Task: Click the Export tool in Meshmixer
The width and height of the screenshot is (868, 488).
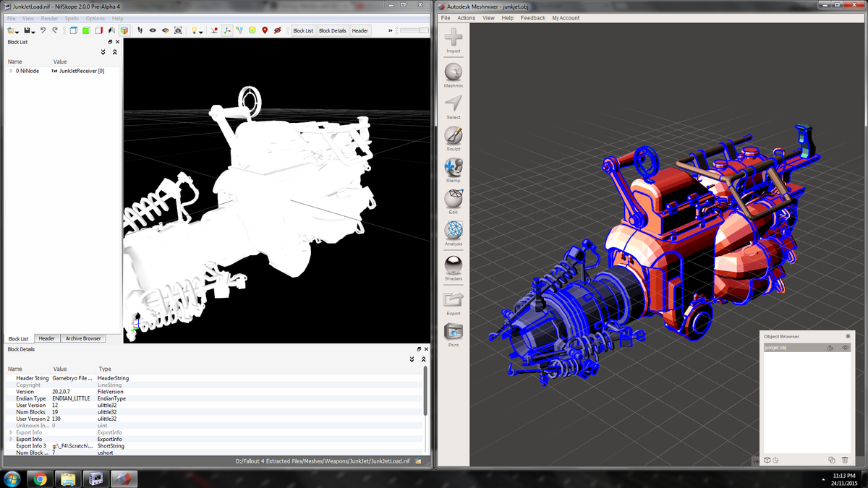Action: 454,302
